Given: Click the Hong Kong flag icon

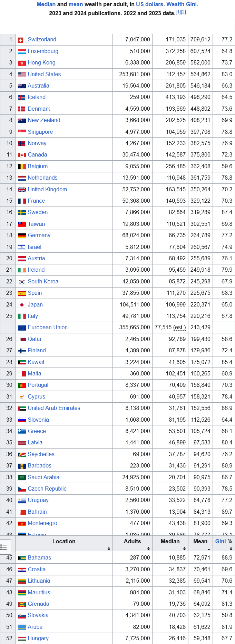Looking at the screenshot, I should (22, 63).
